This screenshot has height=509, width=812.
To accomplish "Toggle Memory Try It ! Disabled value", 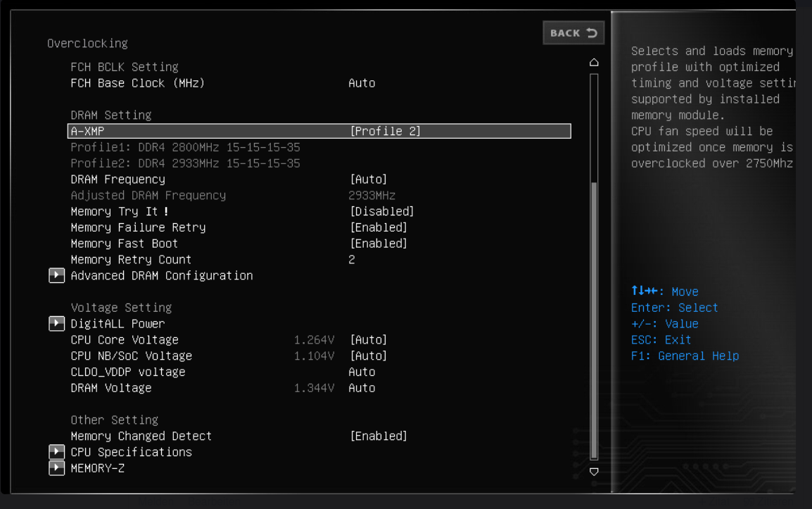I will point(381,211).
